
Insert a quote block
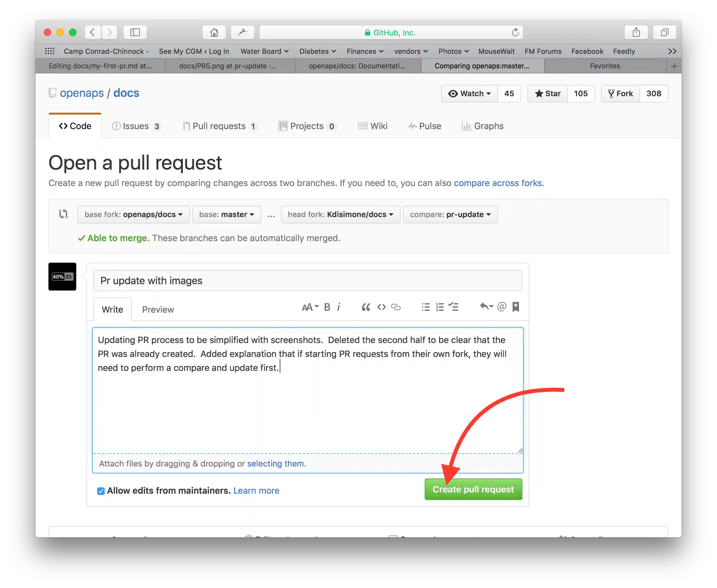click(366, 307)
